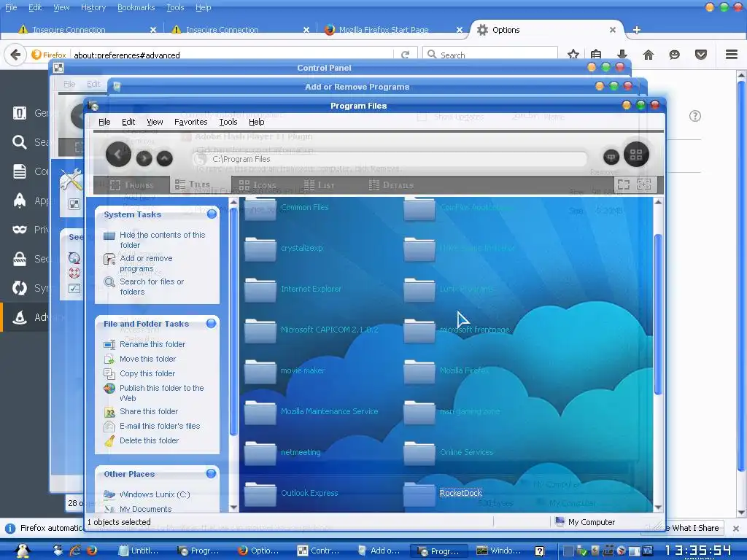Click Add or remove programs task

(146, 263)
